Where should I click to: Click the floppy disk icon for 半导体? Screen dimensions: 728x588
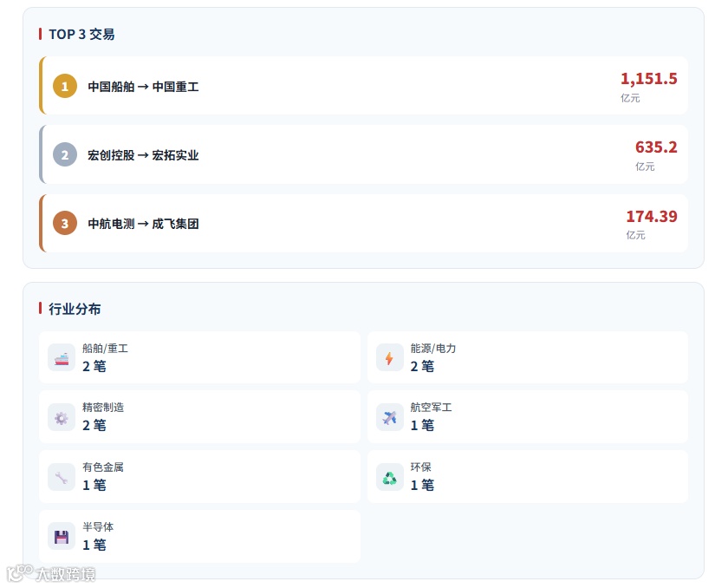coord(62,537)
